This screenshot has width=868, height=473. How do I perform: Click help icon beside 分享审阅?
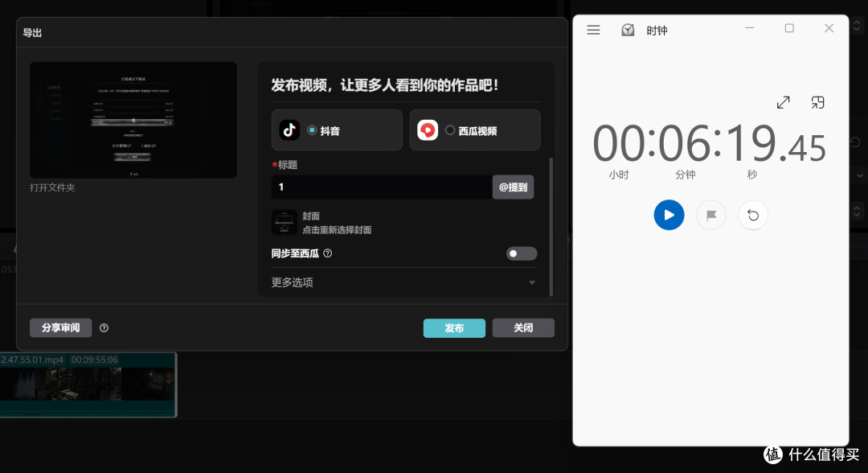click(x=104, y=328)
